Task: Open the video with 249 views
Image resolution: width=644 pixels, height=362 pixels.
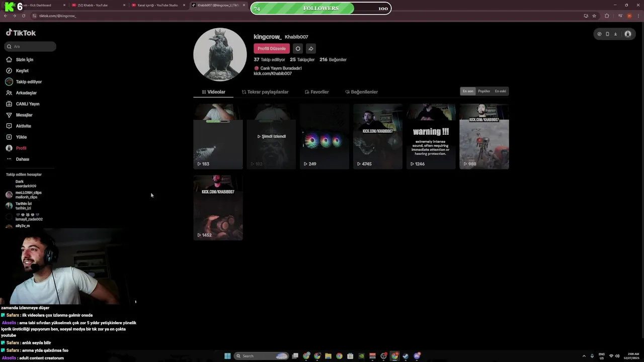Action: coord(325,136)
